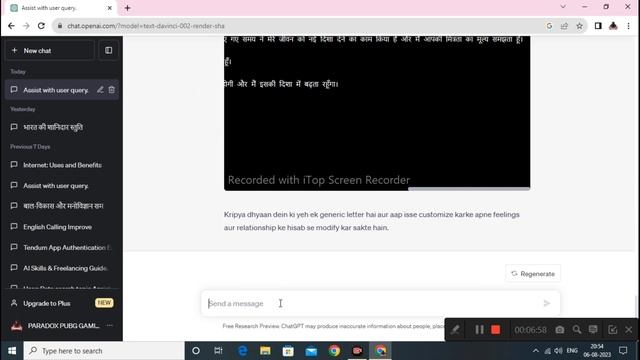The image size is (640, 360).
Task: Show hidden system tray icons
Action: pos(536,351)
